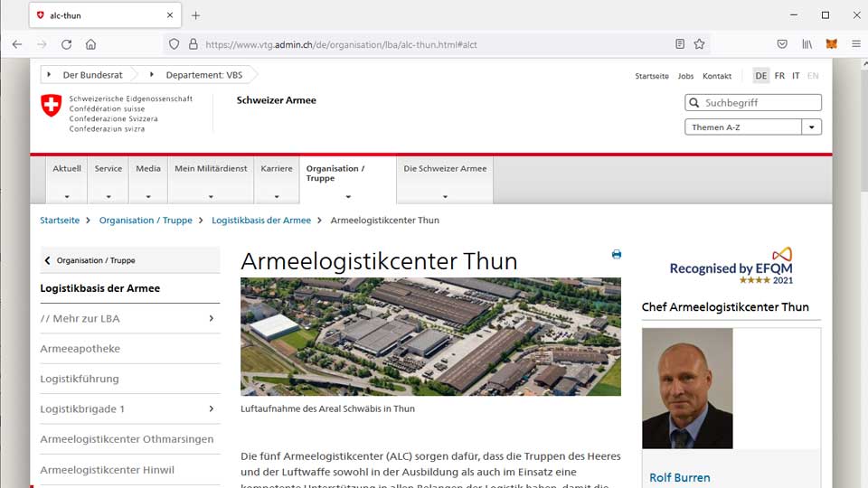Open Logistikbasis der Armee sidebar heading
The height and width of the screenshot is (488, 868).
point(100,288)
